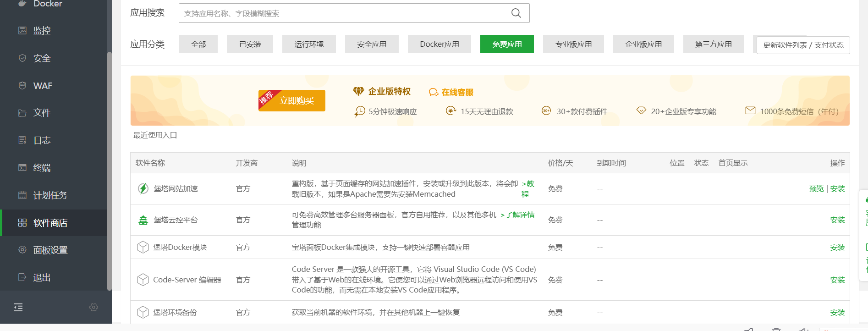Click the 堡塔环境备份 cube icon
The width and height of the screenshot is (868, 331).
(143, 312)
